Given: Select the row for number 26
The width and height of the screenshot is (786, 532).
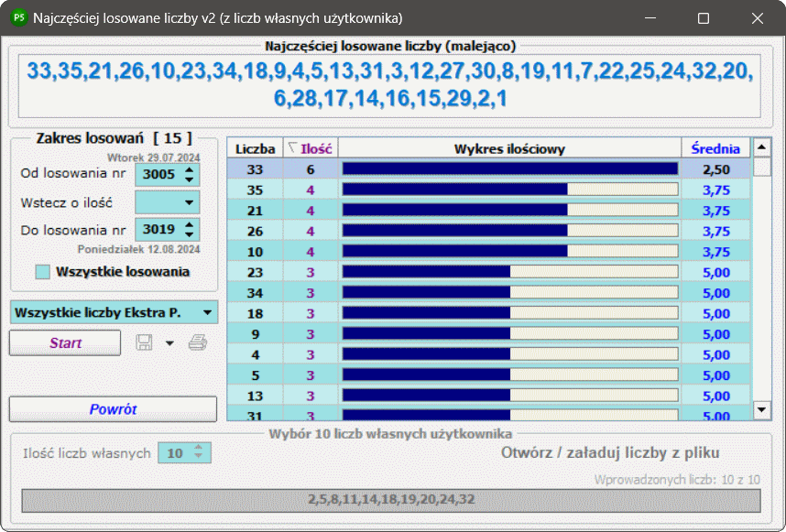Looking at the screenshot, I should click(489, 231).
